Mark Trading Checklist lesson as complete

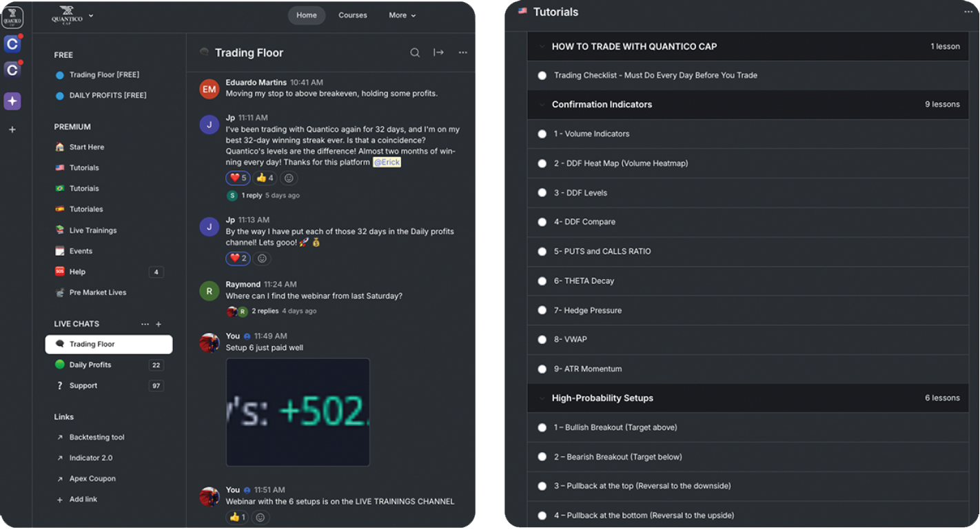(542, 76)
